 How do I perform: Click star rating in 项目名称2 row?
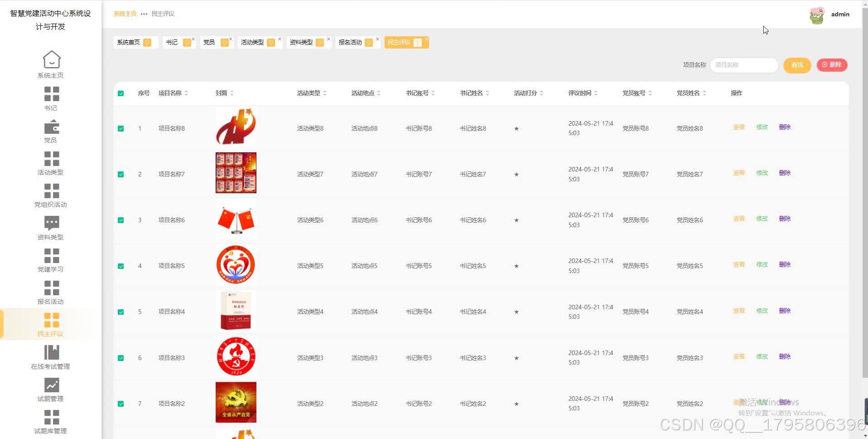point(516,404)
